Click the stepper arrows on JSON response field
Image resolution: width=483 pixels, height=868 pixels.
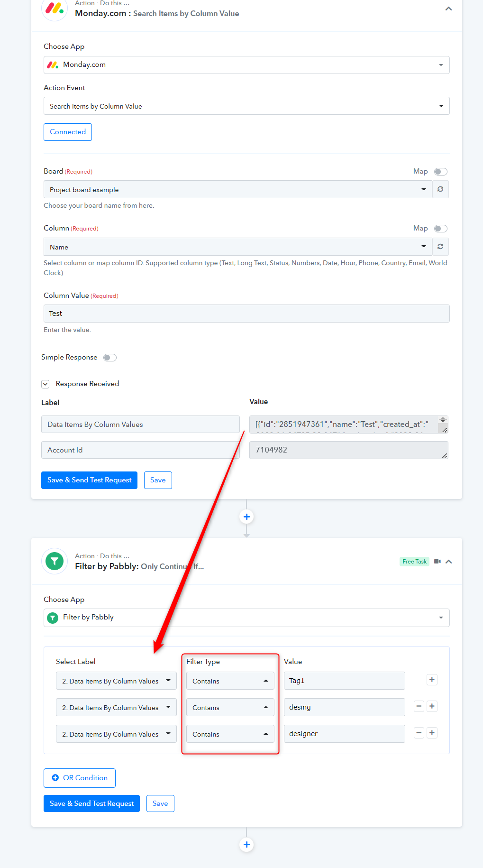pyautogui.click(x=443, y=420)
